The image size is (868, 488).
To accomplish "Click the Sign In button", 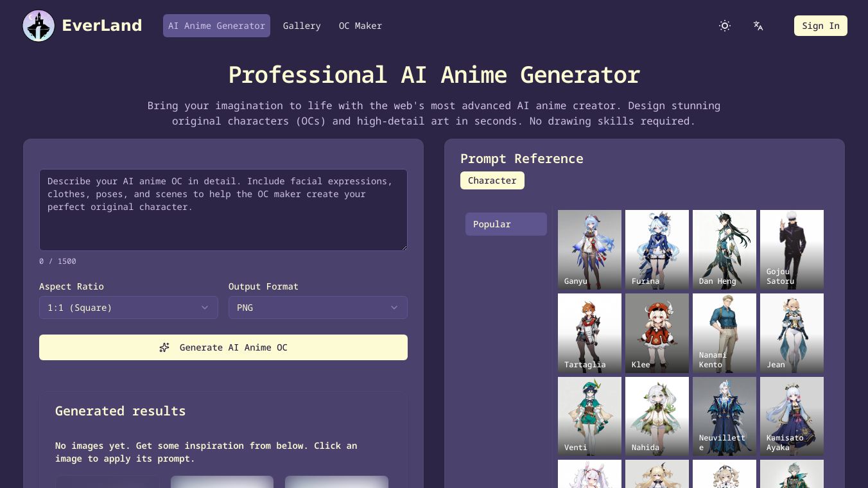I will [x=820, y=26].
